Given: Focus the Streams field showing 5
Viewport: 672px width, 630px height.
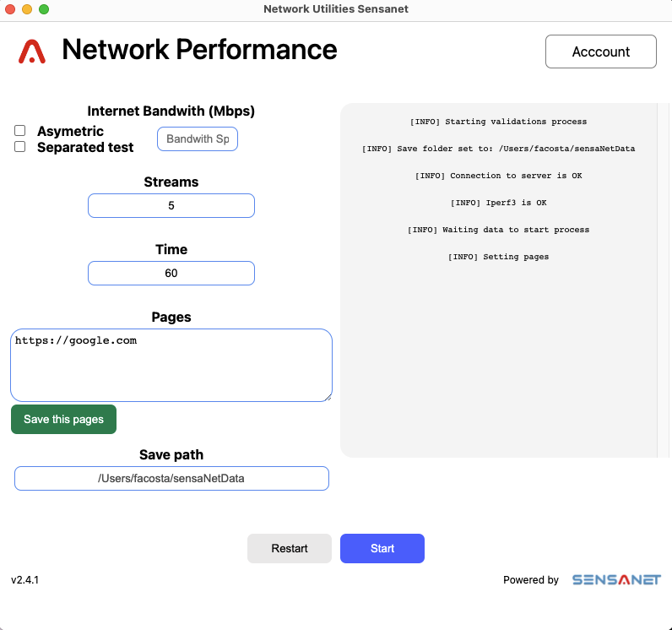Looking at the screenshot, I should point(171,206).
